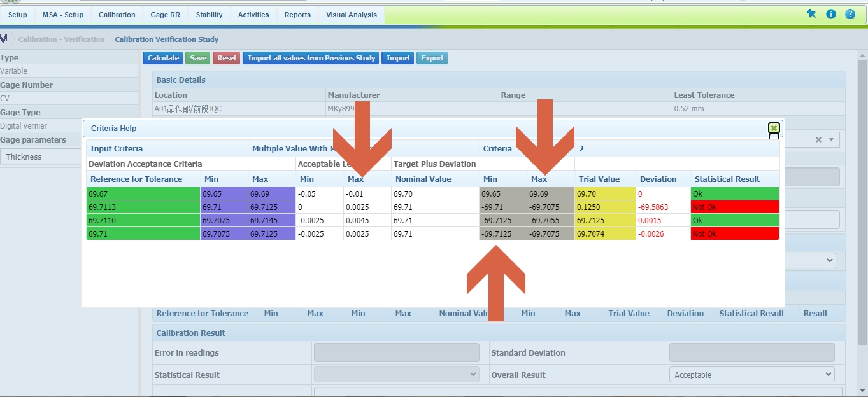Screen dimensions: 868x397
Task: Click the Not Ok result in the 69.7113 row
Action: (x=735, y=207)
